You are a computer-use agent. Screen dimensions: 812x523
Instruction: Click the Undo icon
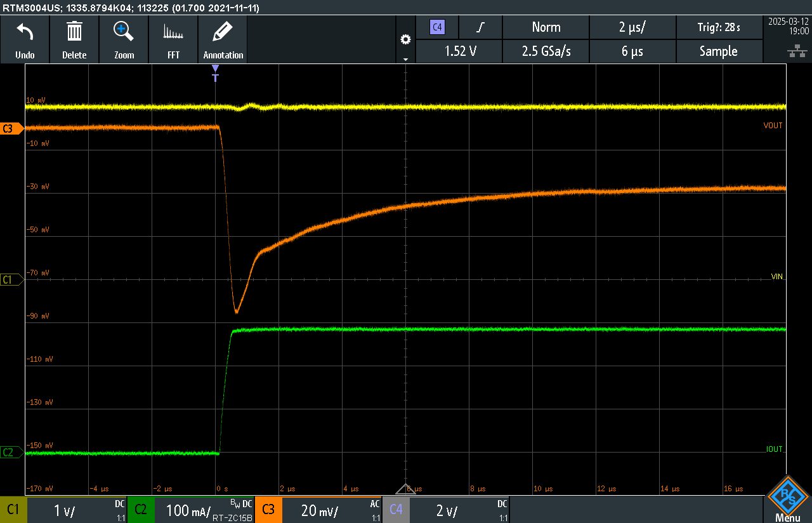tap(25, 38)
